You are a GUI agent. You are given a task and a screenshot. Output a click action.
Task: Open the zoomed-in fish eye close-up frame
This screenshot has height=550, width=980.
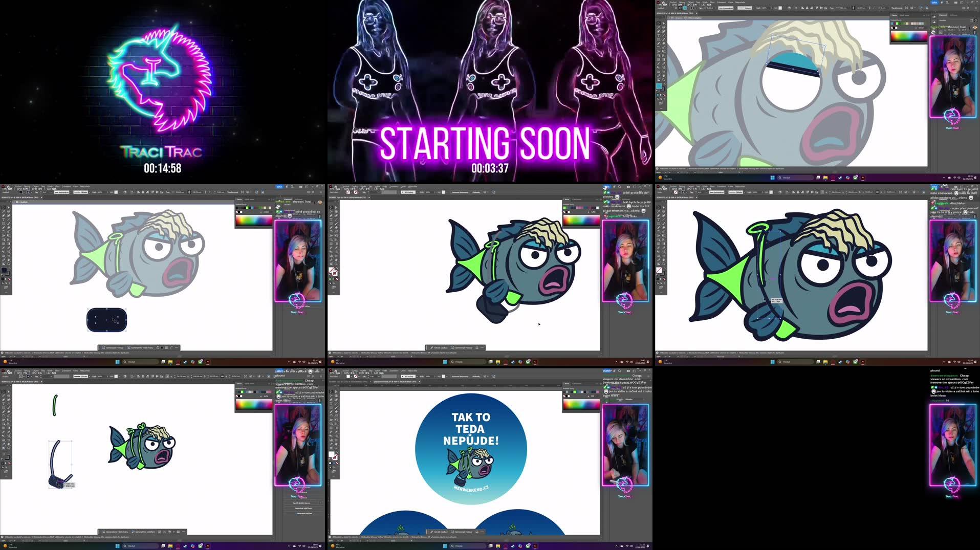tap(817, 91)
